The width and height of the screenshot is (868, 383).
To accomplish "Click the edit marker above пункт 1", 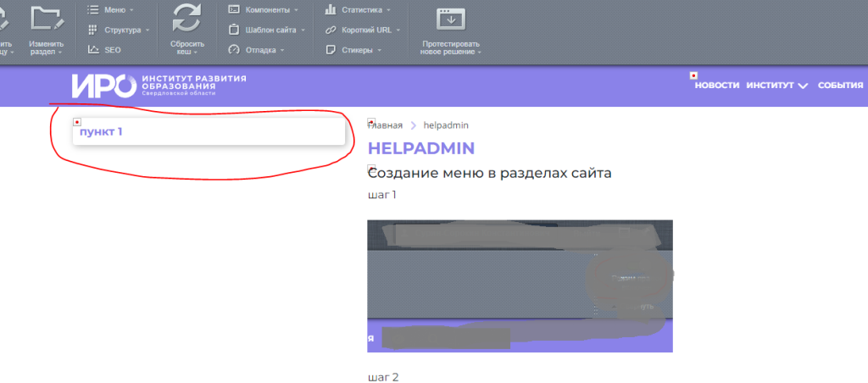I will 77,121.
